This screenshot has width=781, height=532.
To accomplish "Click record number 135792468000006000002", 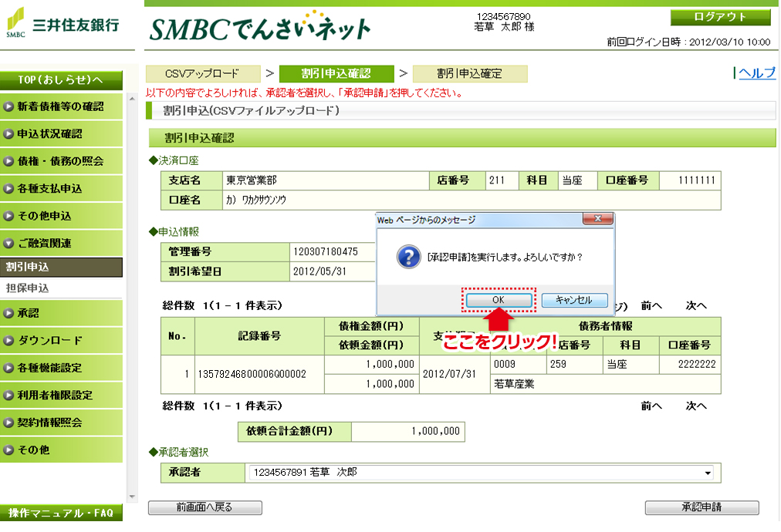I will (252, 374).
